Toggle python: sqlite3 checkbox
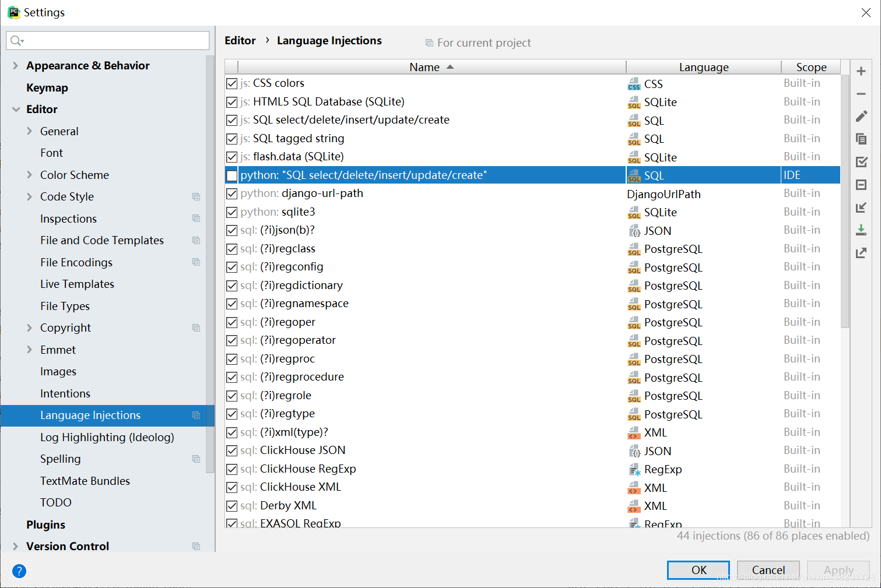Viewport: 881px width, 588px height. pos(231,212)
